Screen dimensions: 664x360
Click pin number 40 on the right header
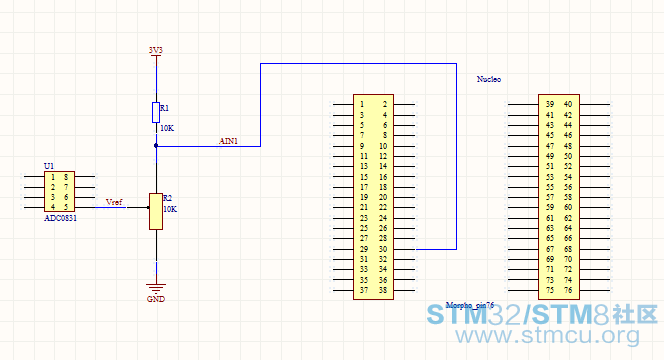click(568, 104)
